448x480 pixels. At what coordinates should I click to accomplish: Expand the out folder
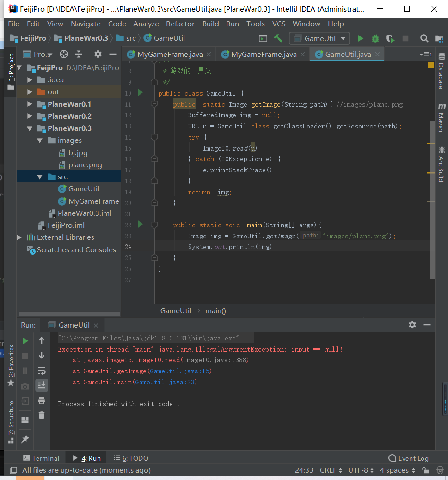pos(30,92)
